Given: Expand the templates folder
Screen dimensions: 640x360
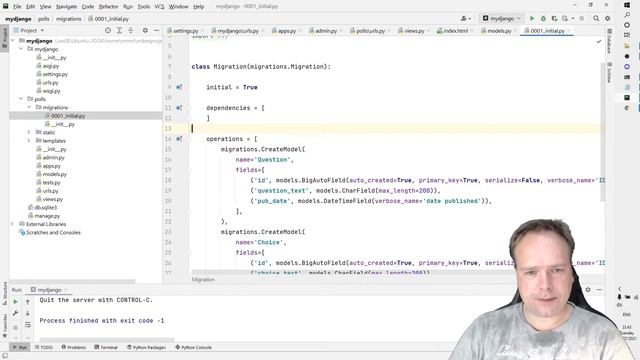Looking at the screenshot, I should [x=29, y=140].
